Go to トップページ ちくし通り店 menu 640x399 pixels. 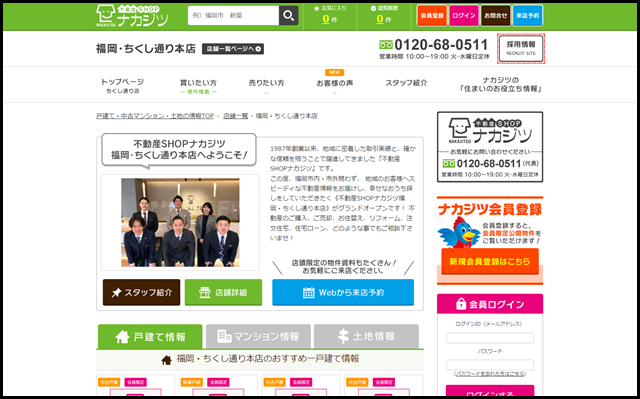(122, 86)
